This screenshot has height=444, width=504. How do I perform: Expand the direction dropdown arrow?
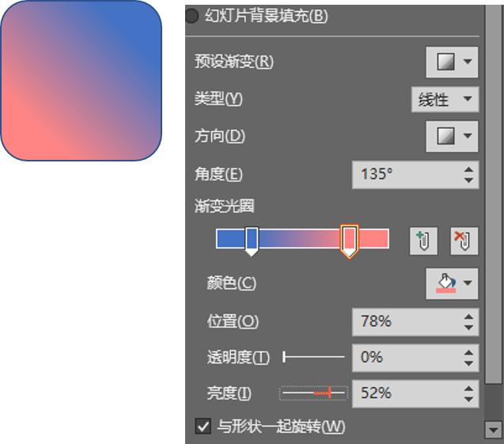coord(468,136)
